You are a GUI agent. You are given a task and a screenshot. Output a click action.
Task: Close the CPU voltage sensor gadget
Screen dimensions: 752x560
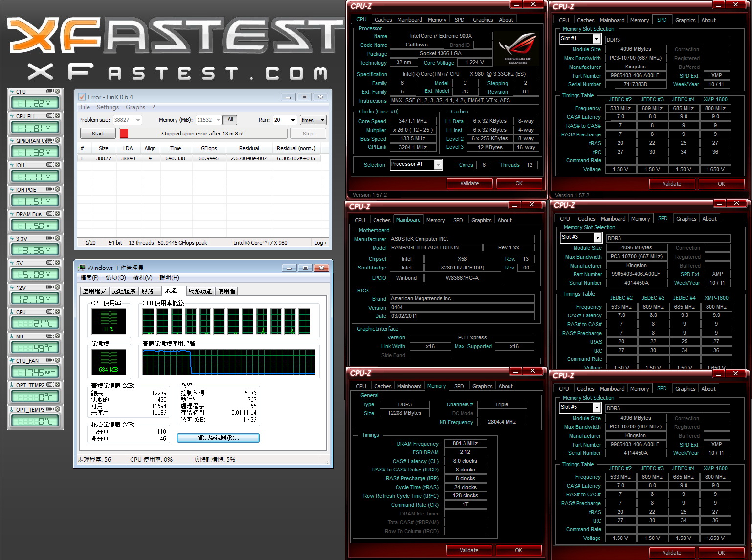pos(57,91)
